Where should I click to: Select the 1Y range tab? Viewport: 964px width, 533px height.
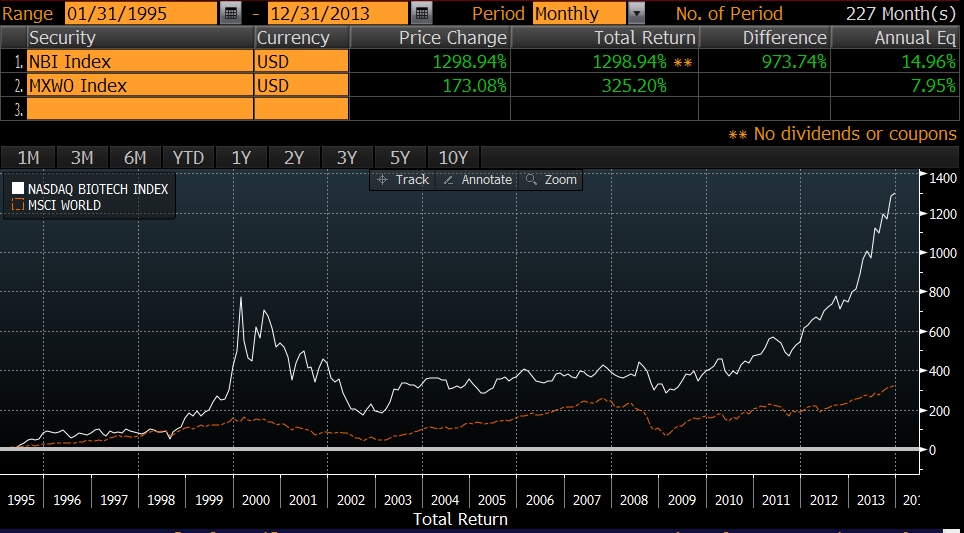(x=241, y=158)
